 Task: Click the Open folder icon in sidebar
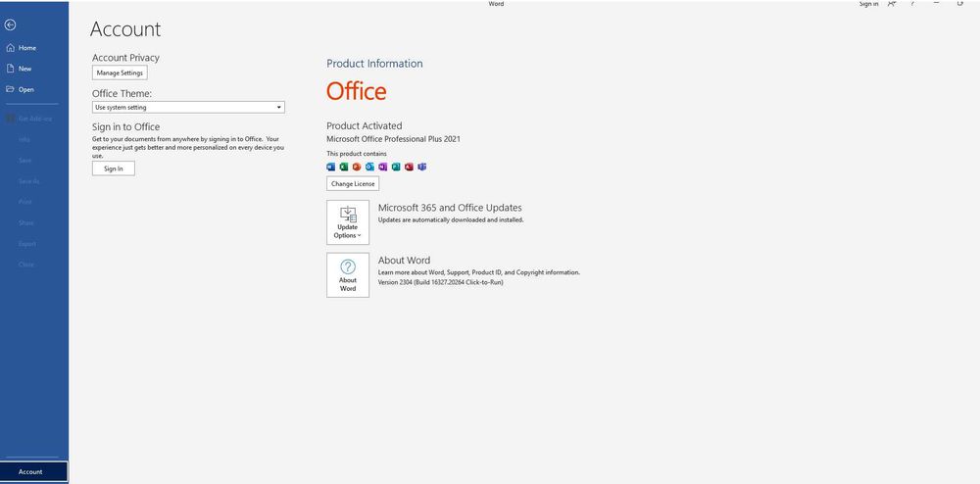click(x=10, y=89)
